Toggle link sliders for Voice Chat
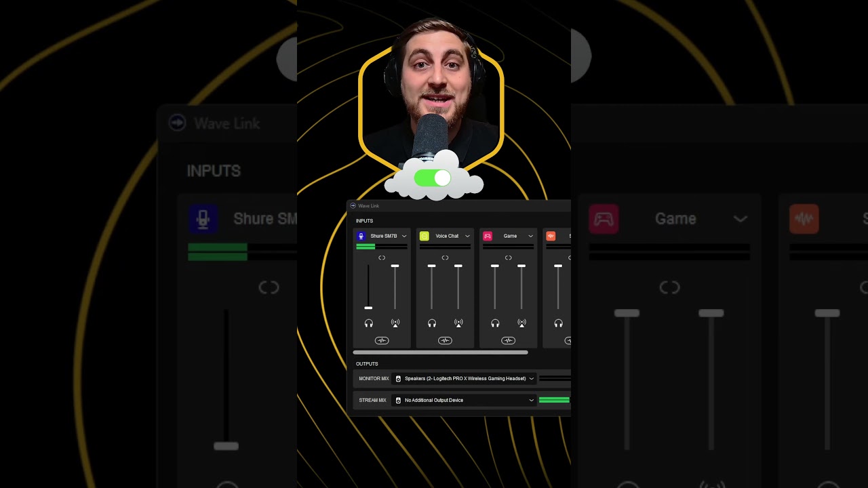868x488 pixels. [445, 258]
